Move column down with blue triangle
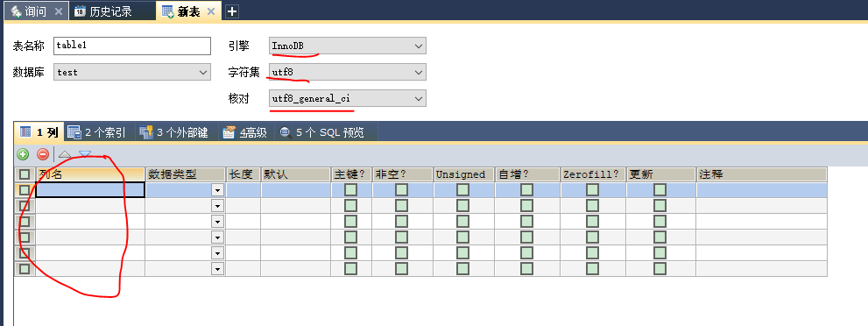This screenshot has height=326, width=868. 85,155
